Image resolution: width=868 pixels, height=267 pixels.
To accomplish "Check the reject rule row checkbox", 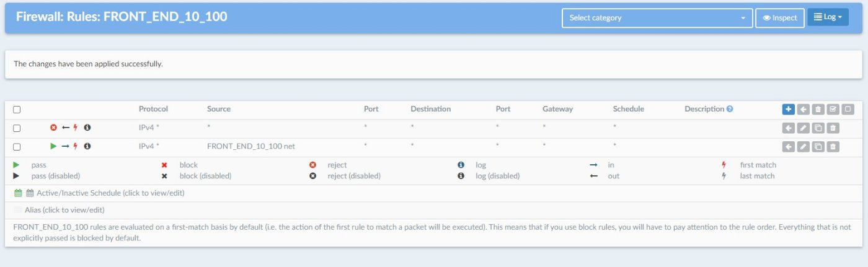I will pyautogui.click(x=17, y=128).
